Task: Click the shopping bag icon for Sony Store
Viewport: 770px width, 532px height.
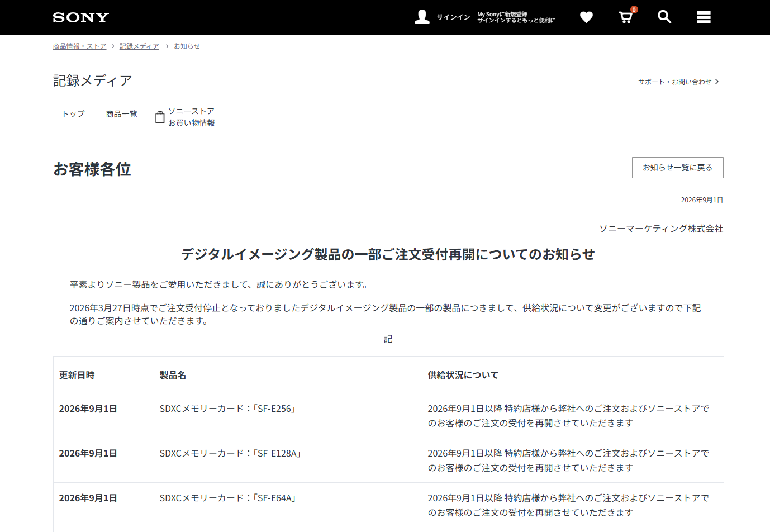Action: click(x=160, y=116)
